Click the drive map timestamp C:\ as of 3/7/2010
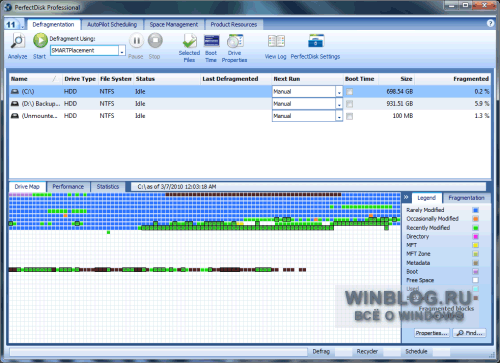This screenshot has width=500, height=363. [177, 187]
